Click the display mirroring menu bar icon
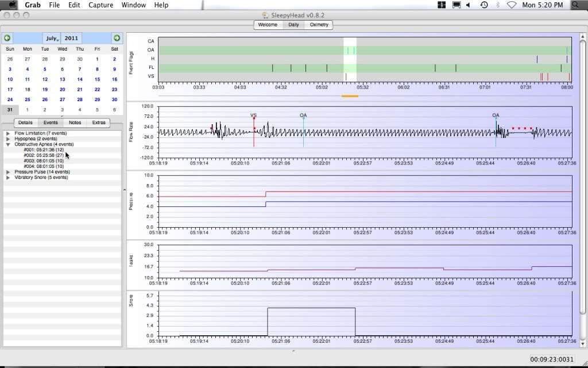The width and height of the screenshot is (588, 368). click(x=457, y=5)
